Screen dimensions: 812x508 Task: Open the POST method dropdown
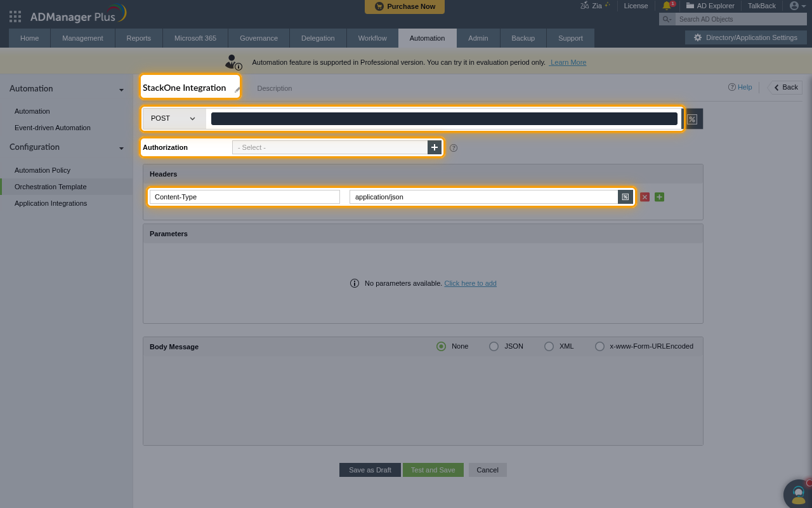click(174, 118)
